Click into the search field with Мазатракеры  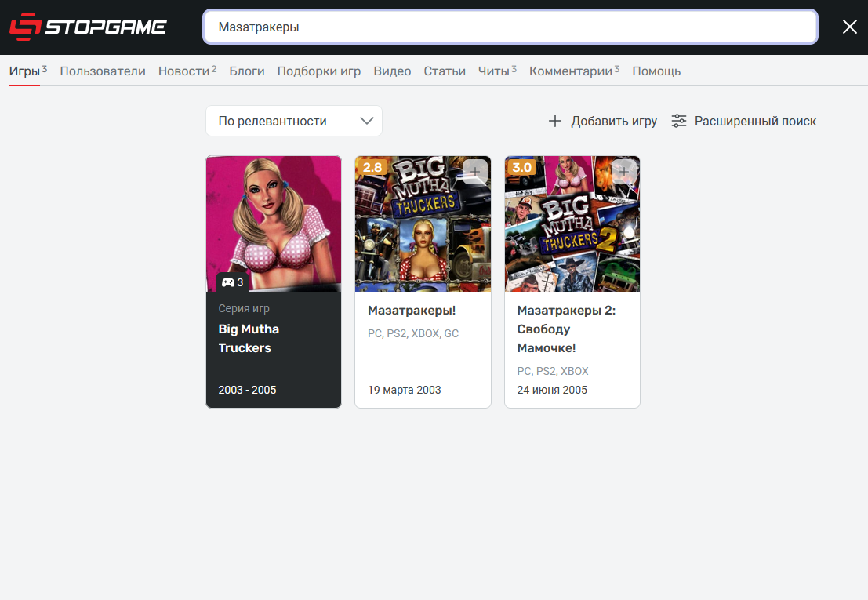coord(510,27)
